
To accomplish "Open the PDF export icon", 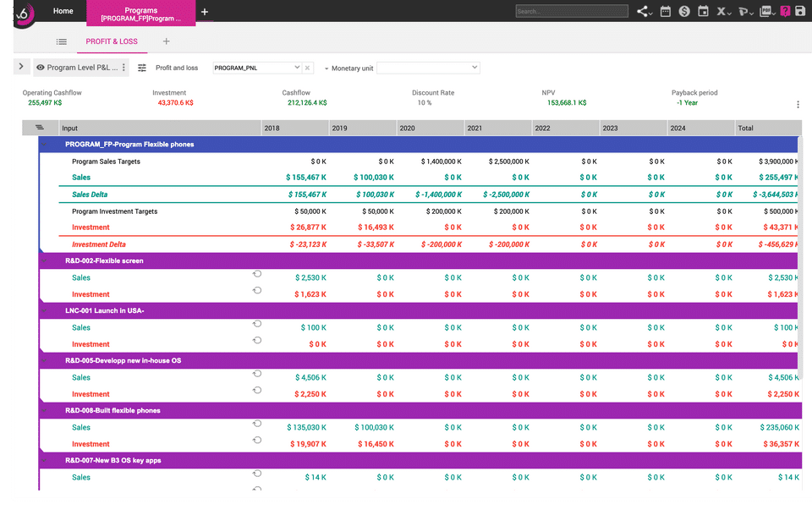I will click(766, 11).
